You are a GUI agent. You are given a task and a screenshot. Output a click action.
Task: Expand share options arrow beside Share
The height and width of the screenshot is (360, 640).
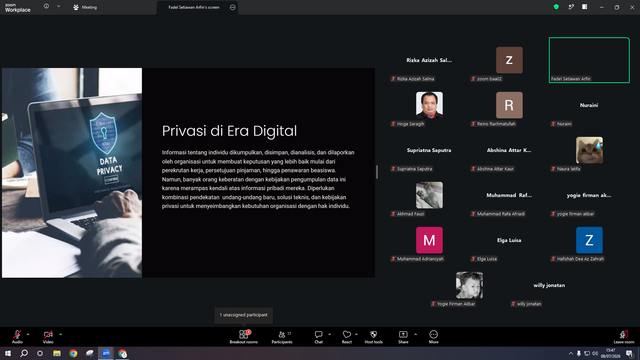pyautogui.click(x=416, y=334)
